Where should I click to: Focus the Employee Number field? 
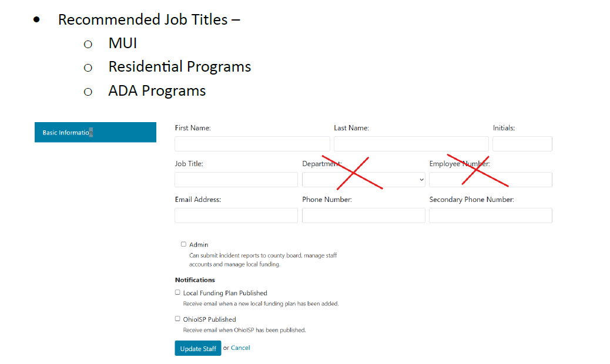[490, 180]
